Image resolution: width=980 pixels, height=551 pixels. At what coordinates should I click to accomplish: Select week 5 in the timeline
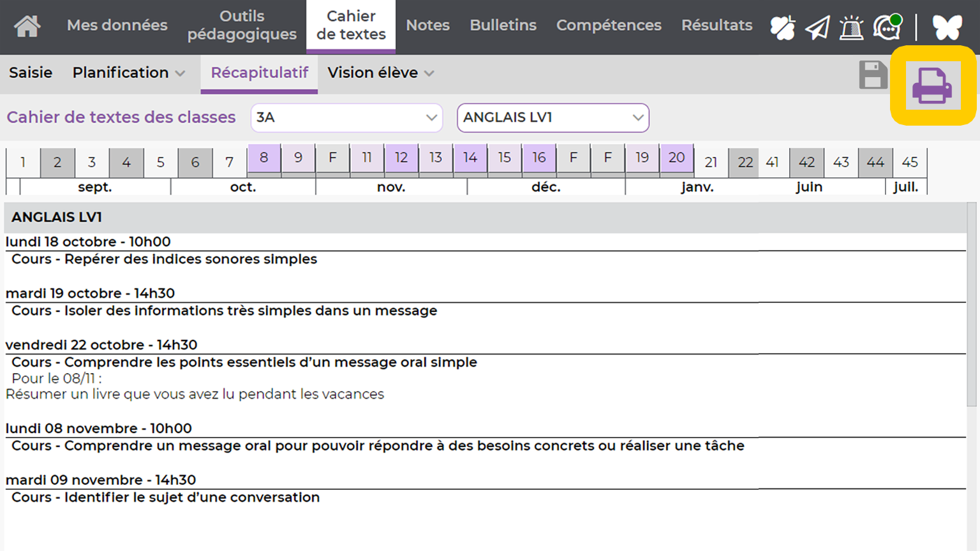click(161, 163)
